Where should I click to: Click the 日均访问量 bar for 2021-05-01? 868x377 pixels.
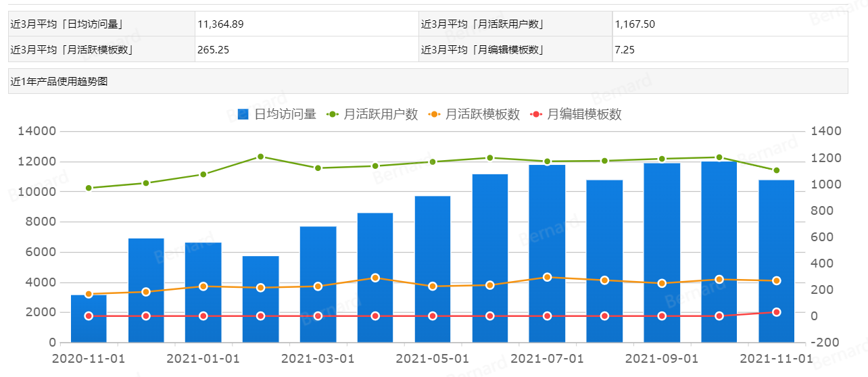(x=433, y=269)
